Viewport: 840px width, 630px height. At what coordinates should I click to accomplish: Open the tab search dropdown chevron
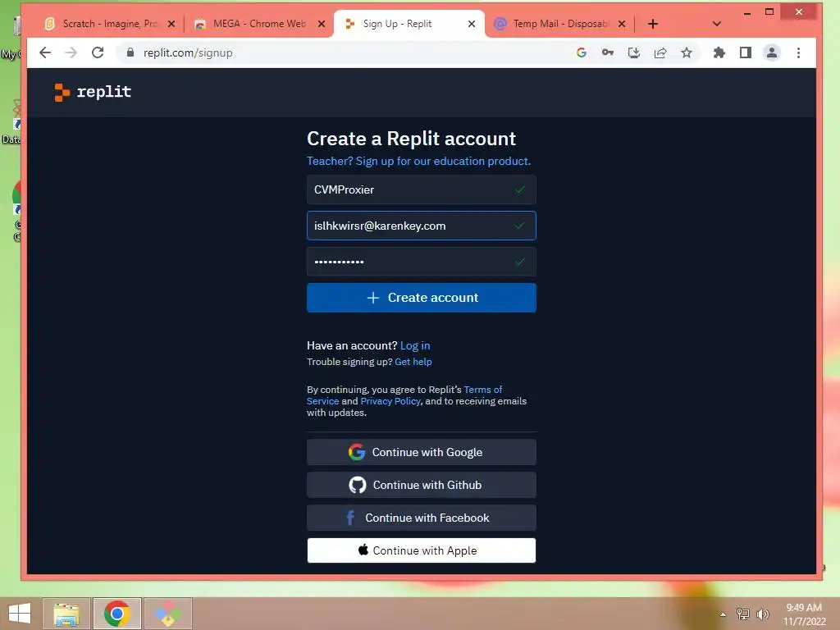(x=717, y=24)
